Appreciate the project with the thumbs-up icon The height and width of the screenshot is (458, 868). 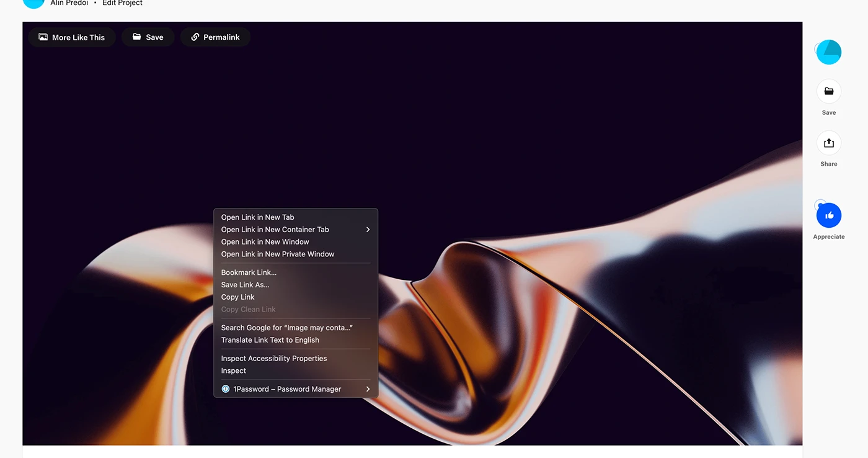coord(829,215)
